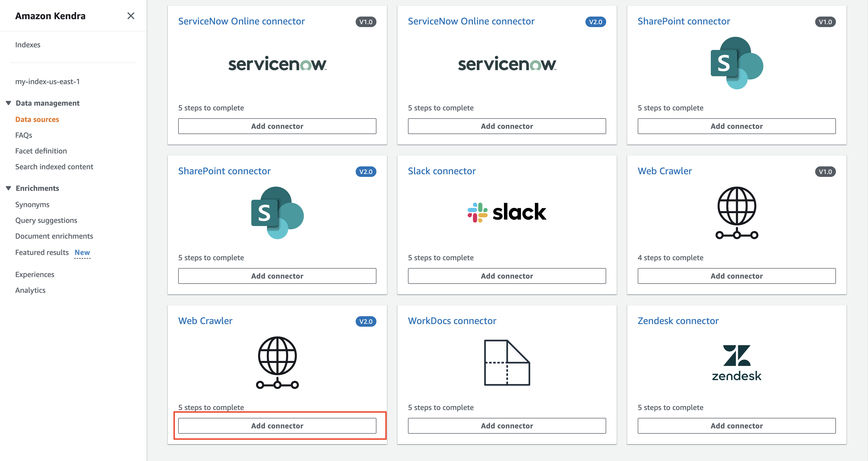Add the Web Crawler V2.0 connector

point(277,426)
